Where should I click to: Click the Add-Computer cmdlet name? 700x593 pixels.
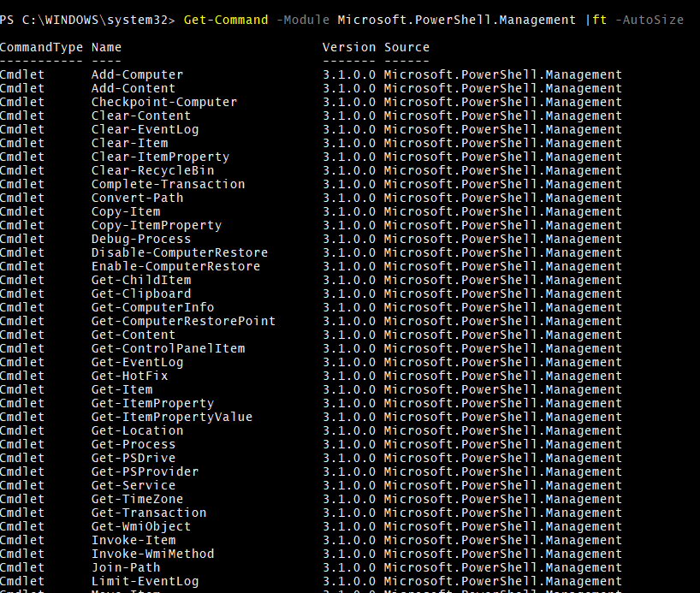click(138, 74)
